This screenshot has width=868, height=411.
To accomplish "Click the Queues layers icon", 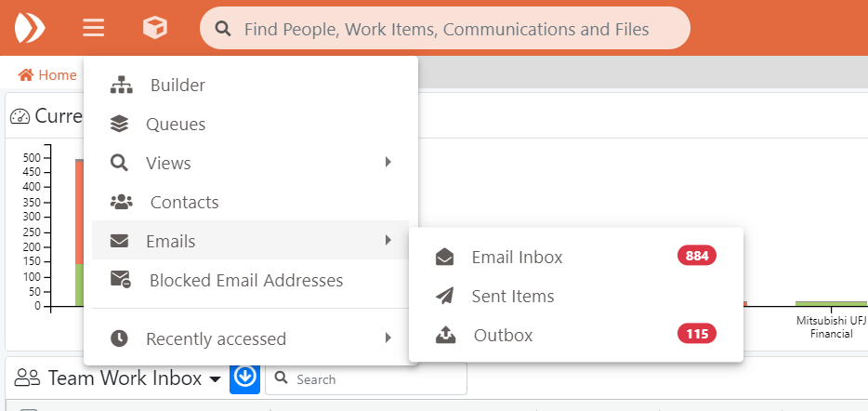I will click(119, 125).
